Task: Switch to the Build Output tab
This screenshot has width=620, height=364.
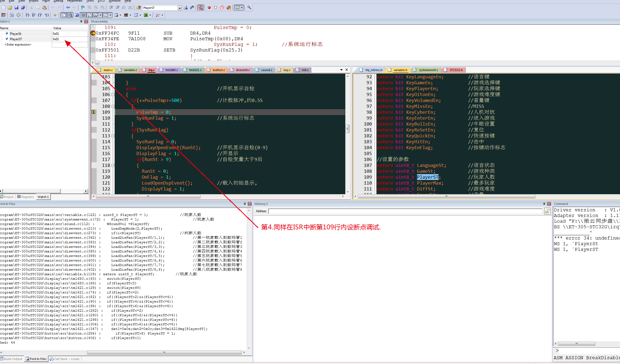Action: [11, 359]
